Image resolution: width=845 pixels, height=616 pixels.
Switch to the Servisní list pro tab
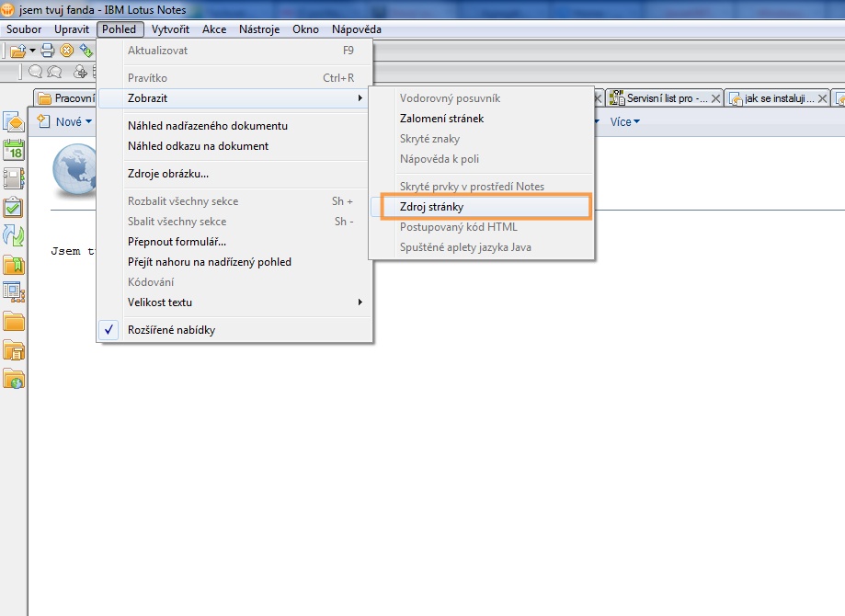666,98
